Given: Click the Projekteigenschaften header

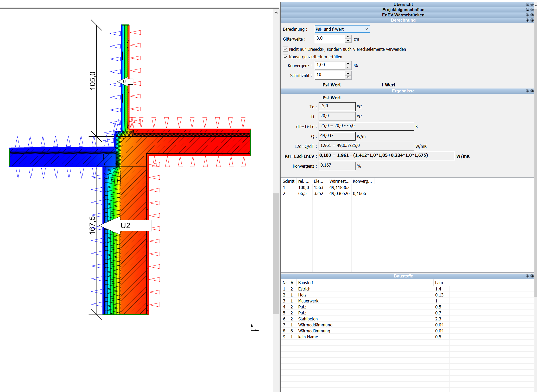Looking at the screenshot, I should (403, 10).
